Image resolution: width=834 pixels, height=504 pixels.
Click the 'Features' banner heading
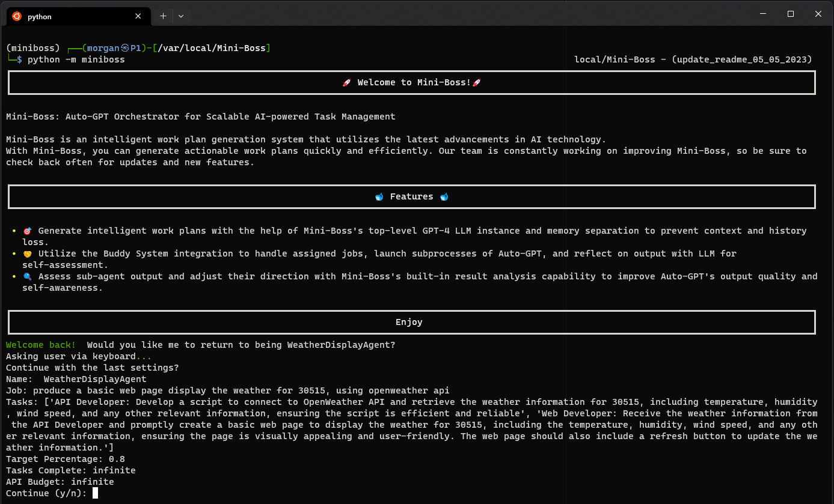(x=412, y=197)
